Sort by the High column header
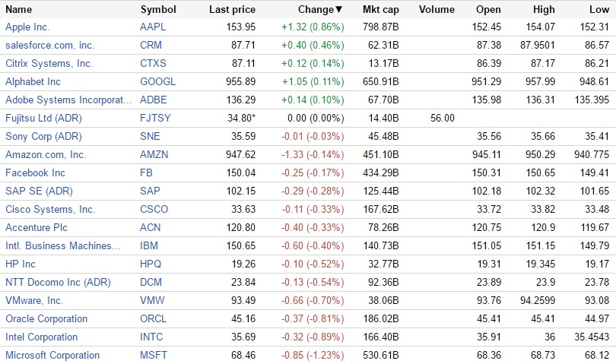Screen dimensions: 616x364 pyautogui.click(x=544, y=10)
